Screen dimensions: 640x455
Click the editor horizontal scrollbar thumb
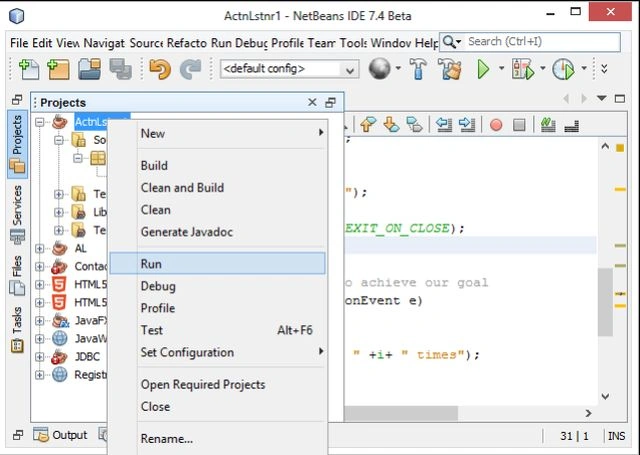(x=401, y=413)
